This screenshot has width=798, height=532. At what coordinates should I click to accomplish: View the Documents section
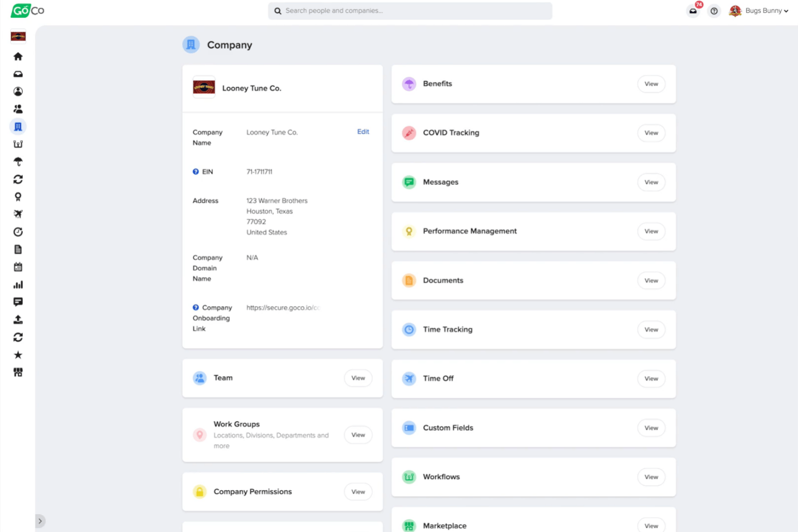coord(651,281)
